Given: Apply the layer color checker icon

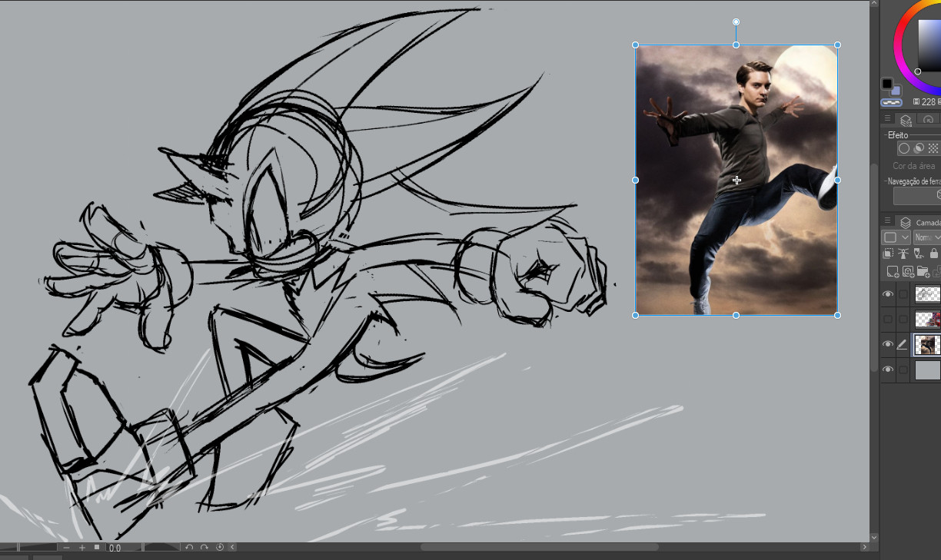Looking at the screenshot, I should (x=933, y=148).
